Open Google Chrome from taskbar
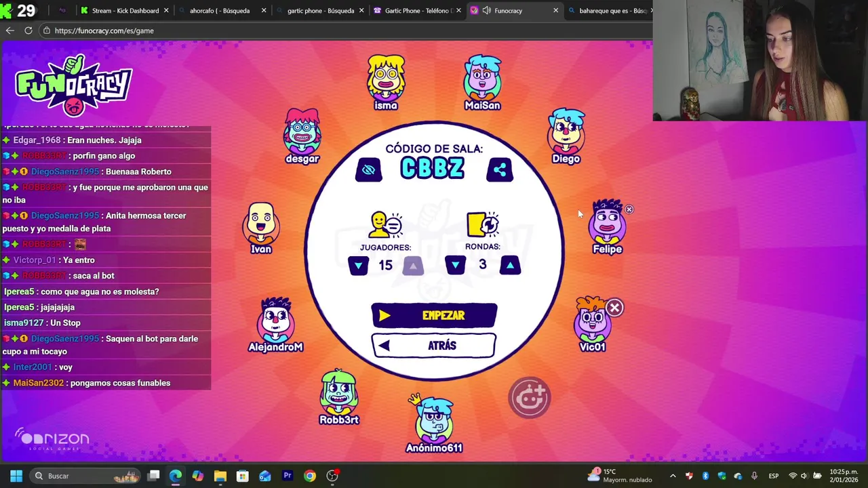868x488 pixels. pos(310,476)
